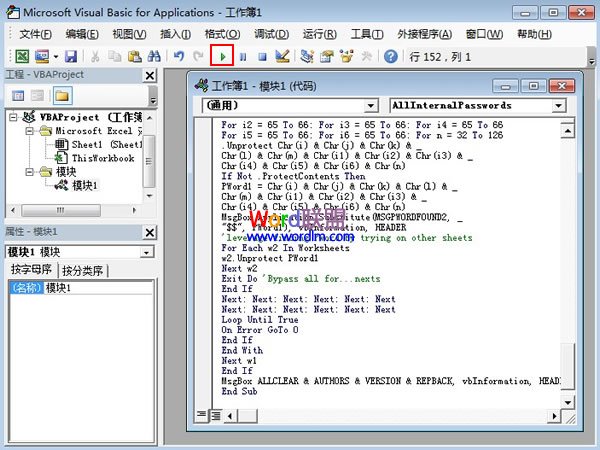Click the 'On Error GoTo 0' code line

[260, 330]
